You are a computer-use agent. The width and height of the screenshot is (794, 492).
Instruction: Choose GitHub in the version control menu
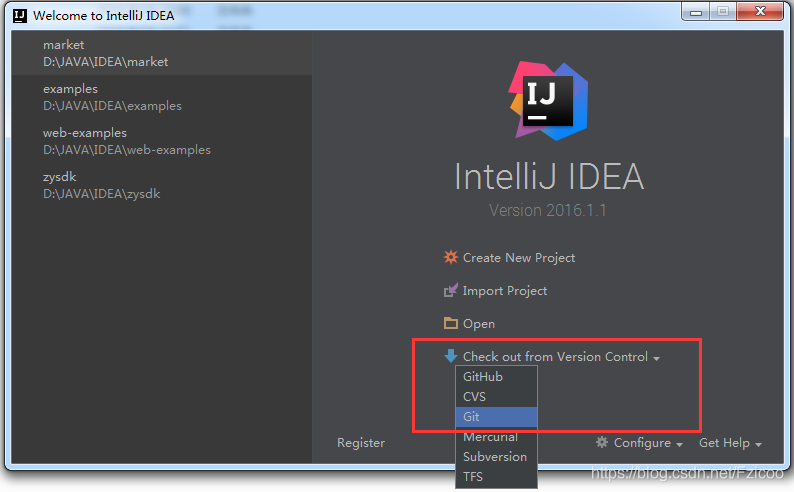[x=496, y=377]
